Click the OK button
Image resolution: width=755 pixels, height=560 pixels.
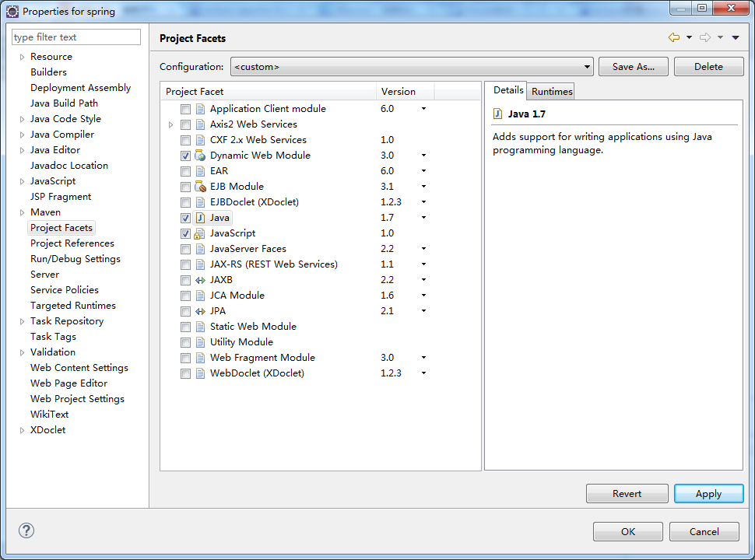628,532
